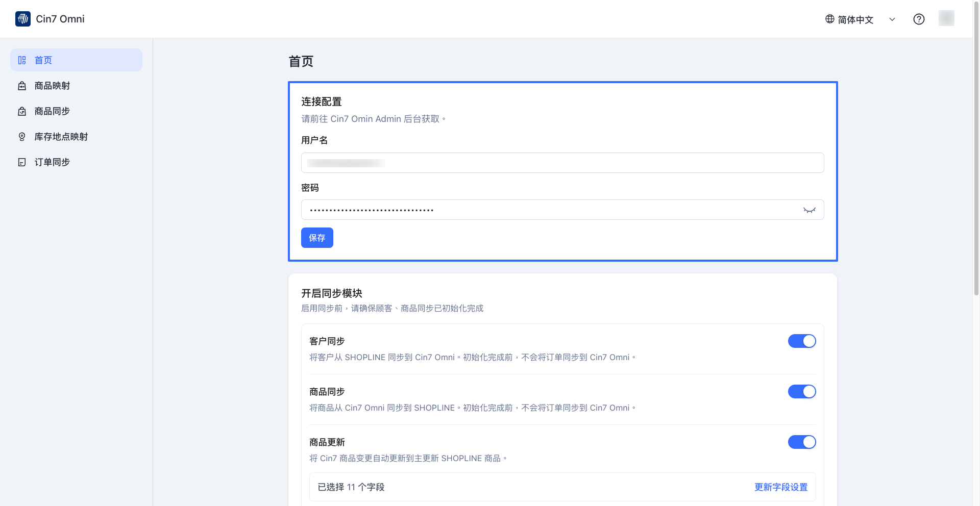Go to 首页 in the sidebar
The width and height of the screenshot is (980, 506).
click(76, 60)
